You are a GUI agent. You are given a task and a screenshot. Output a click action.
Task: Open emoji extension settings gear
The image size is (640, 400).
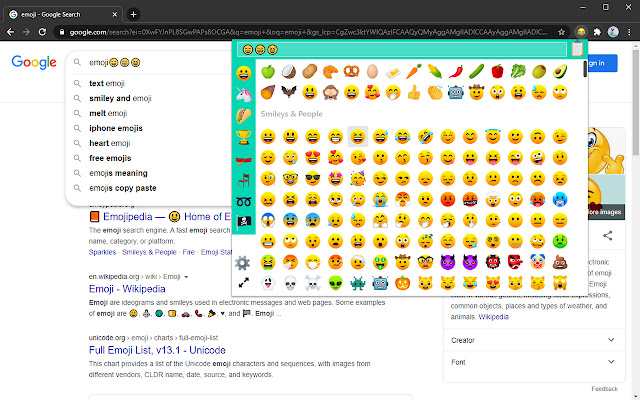click(x=242, y=263)
